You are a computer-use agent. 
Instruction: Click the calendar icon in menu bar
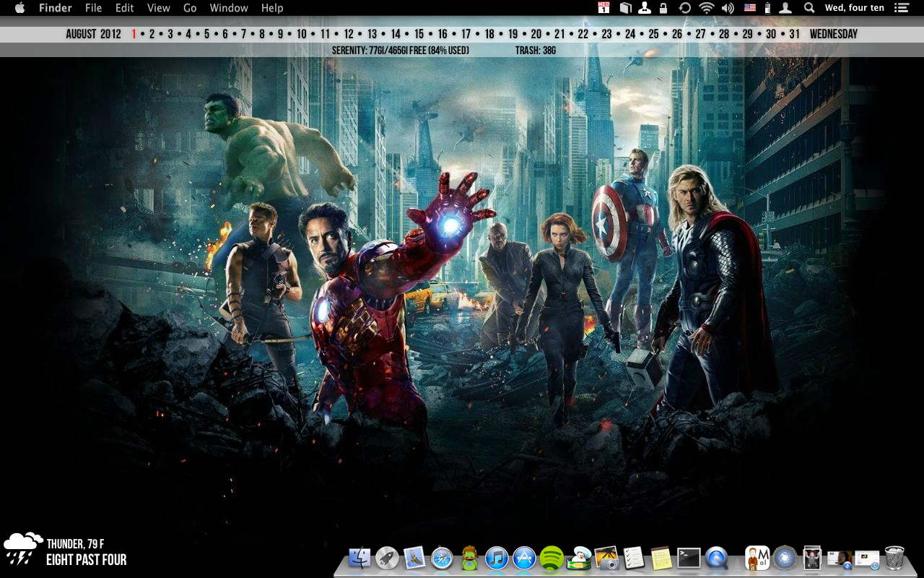(604, 8)
